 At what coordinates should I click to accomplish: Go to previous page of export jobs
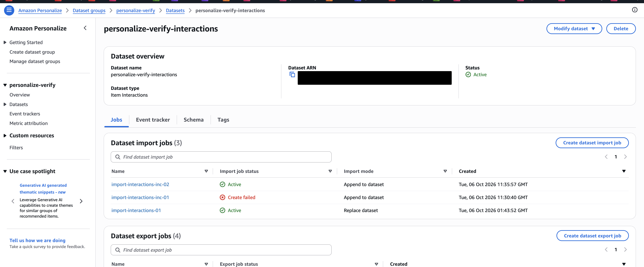pos(606,250)
